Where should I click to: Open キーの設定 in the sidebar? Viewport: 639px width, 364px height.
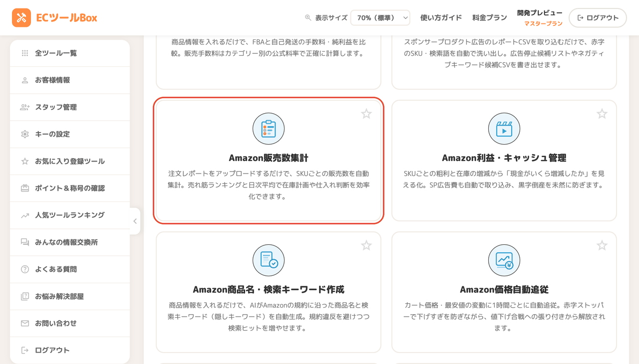click(70, 134)
